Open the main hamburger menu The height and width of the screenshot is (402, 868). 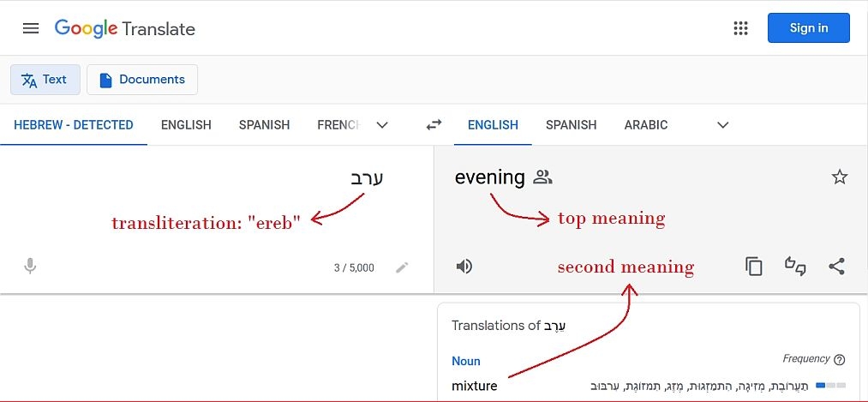pos(31,28)
